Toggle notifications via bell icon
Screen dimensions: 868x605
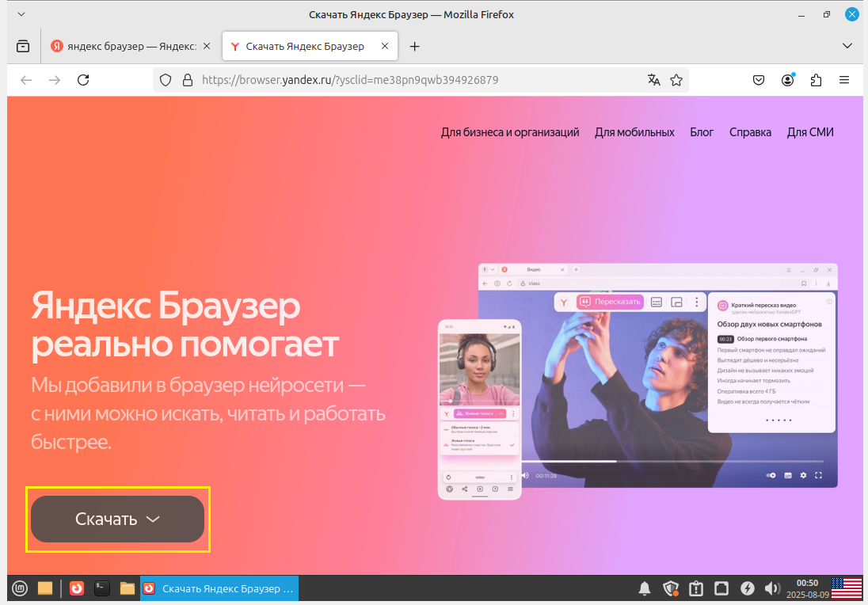(x=644, y=588)
